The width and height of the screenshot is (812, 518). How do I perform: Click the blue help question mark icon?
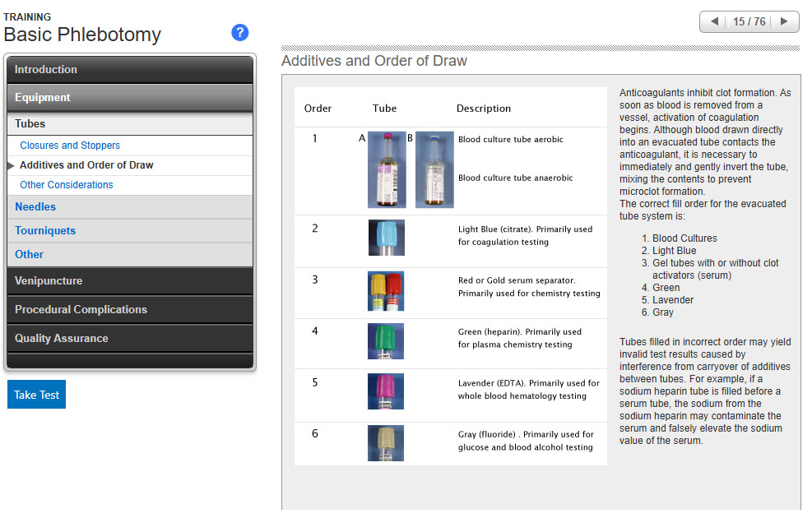pos(240,33)
